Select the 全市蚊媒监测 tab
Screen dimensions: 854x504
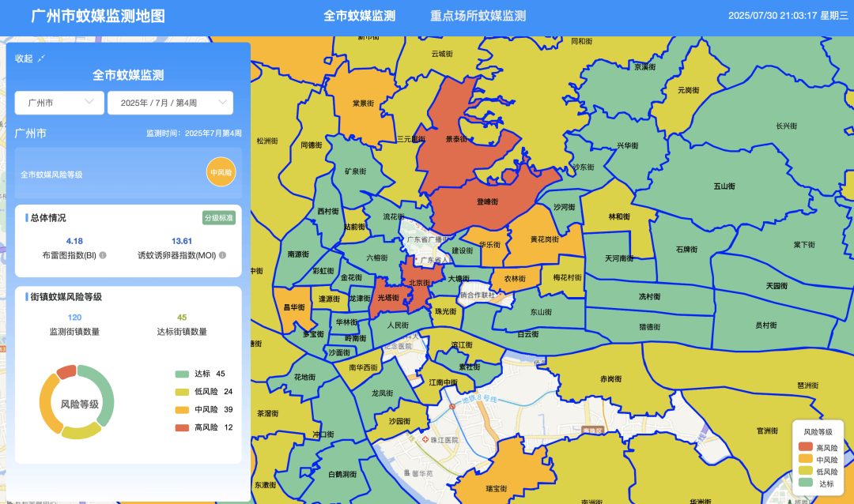point(361,15)
